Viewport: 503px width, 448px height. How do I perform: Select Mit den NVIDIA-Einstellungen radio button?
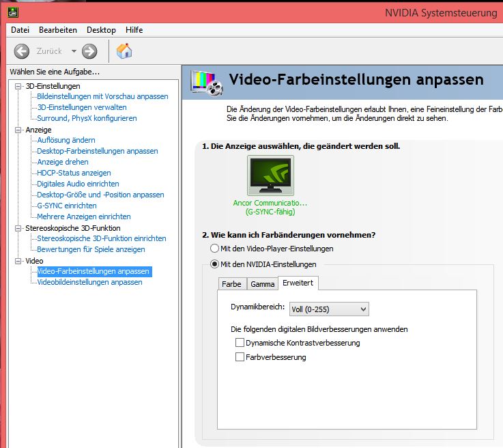pyautogui.click(x=214, y=264)
